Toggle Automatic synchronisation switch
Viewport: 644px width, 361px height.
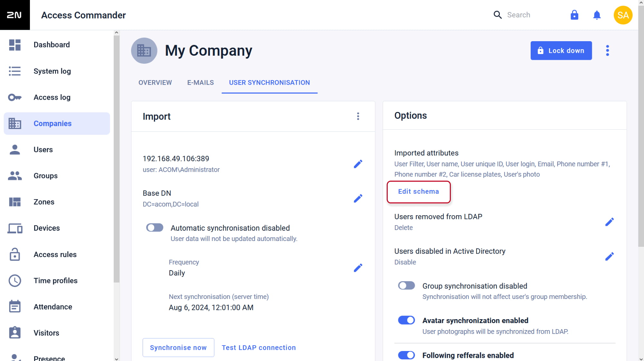(155, 228)
